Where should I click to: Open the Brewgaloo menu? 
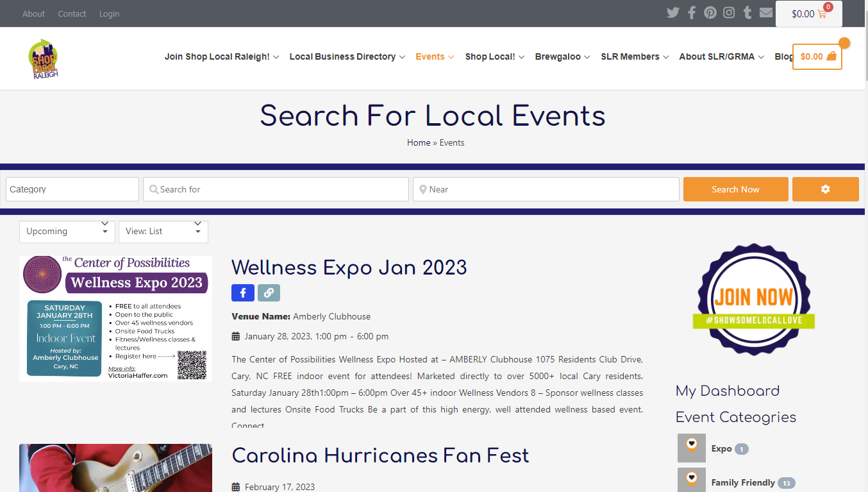(562, 56)
